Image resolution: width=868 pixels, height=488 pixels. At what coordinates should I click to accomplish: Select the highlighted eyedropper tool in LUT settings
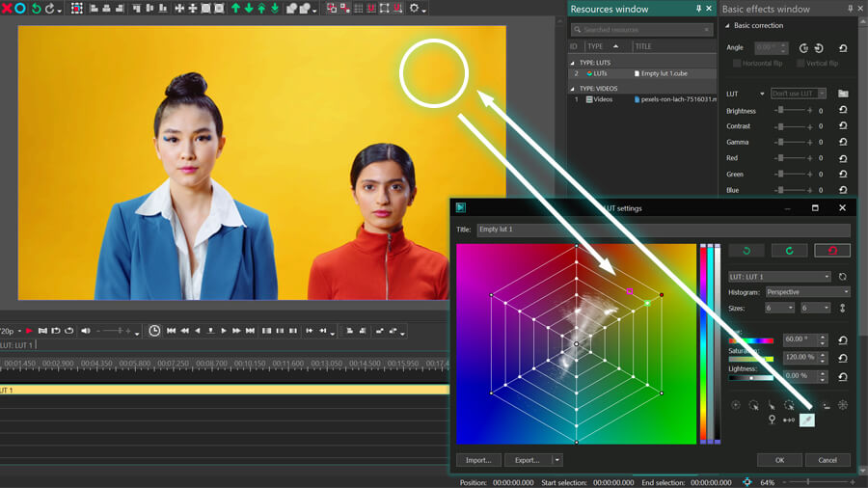tap(807, 420)
